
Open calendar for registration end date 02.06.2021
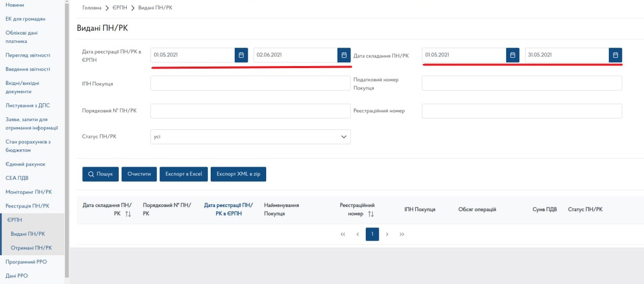(x=344, y=55)
